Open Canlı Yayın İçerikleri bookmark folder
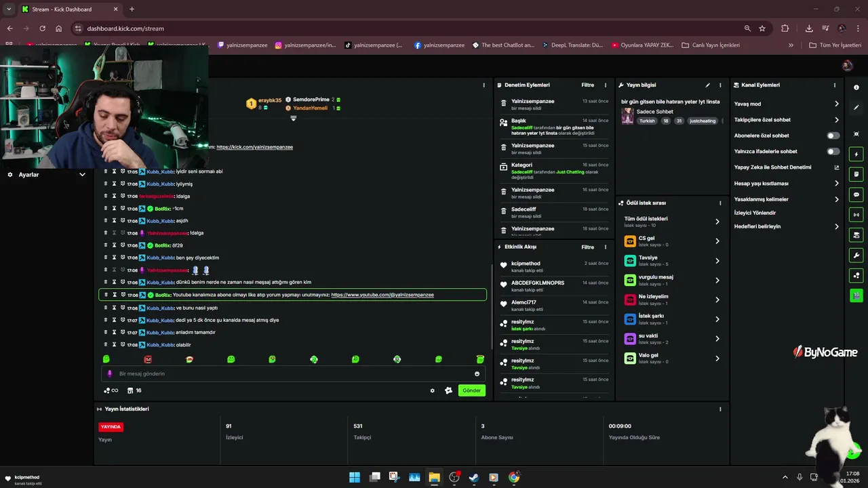The width and height of the screenshot is (868, 488). click(x=711, y=45)
